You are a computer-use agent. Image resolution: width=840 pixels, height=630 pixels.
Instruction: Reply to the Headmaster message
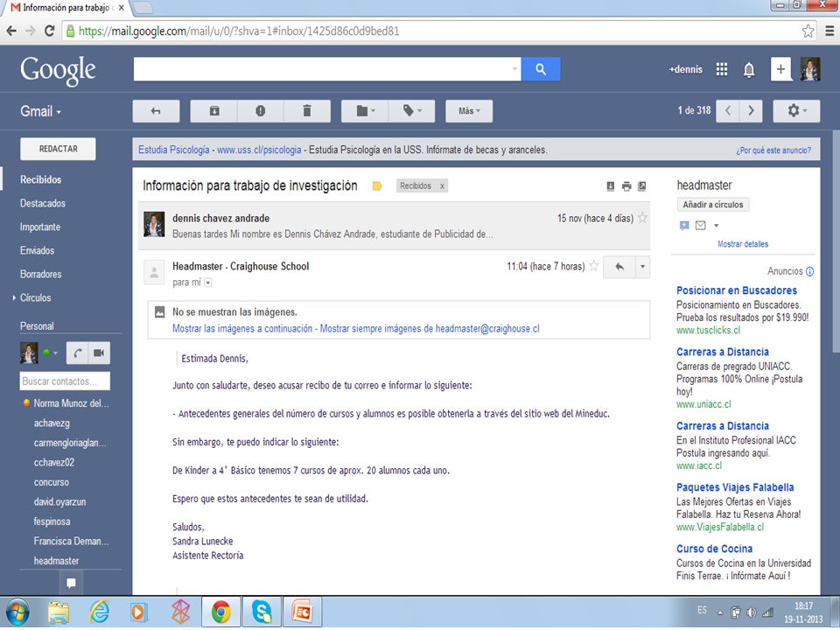[619, 267]
